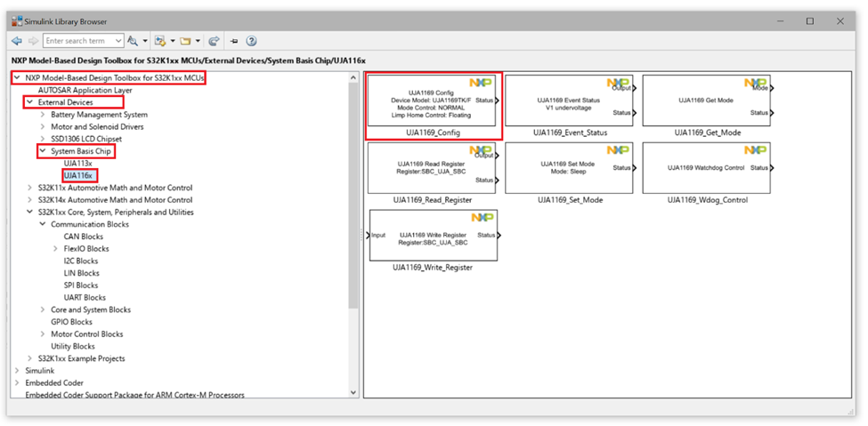Screen dimensions: 868x426
Task: Collapse System Basis Chip node
Action: point(43,151)
